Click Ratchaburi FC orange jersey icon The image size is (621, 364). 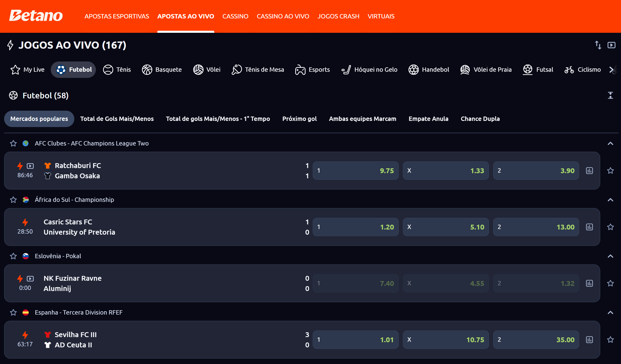tap(47, 166)
